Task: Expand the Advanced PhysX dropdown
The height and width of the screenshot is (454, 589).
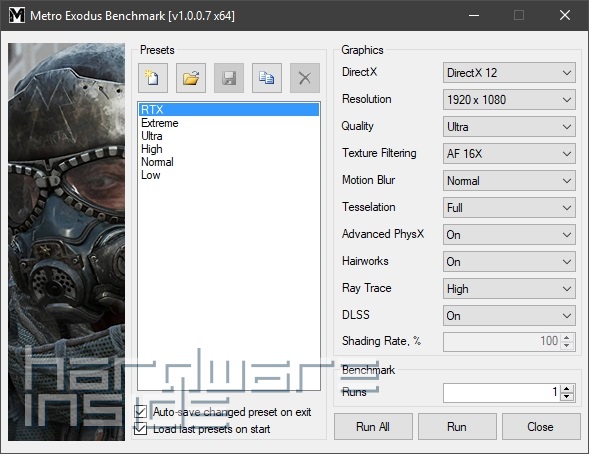Action: [509, 235]
